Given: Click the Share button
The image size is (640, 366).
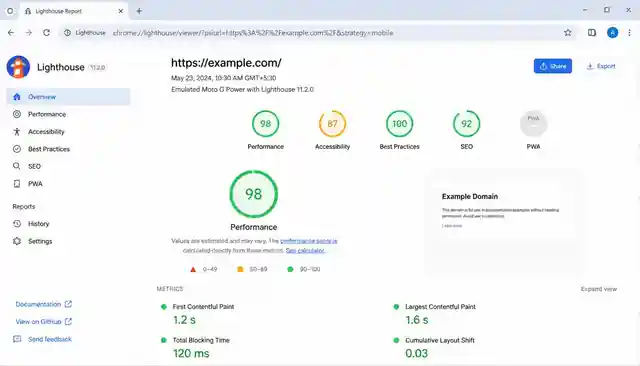Looking at the screenshot, I should pos(553,66).
